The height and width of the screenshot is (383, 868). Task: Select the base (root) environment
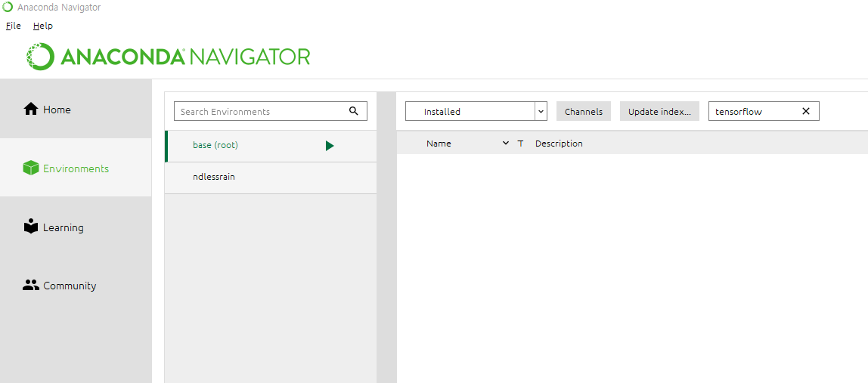pos(271,146)
